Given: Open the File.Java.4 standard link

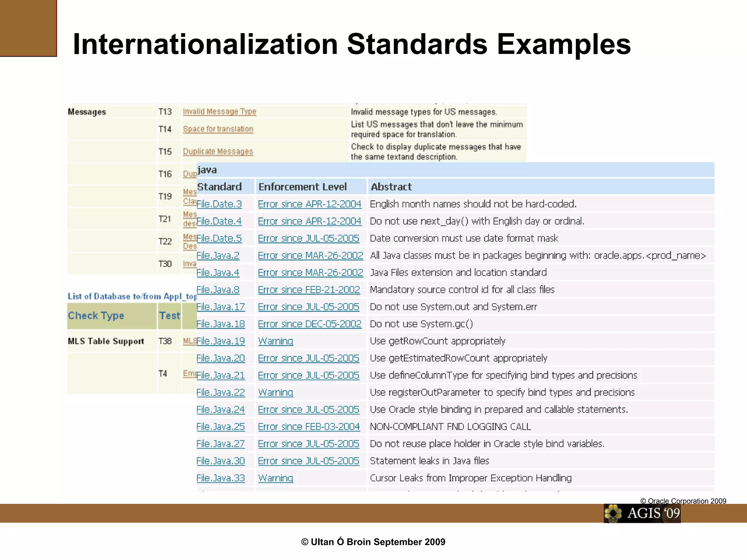Looking at the screenshot, I should (218, 272).
